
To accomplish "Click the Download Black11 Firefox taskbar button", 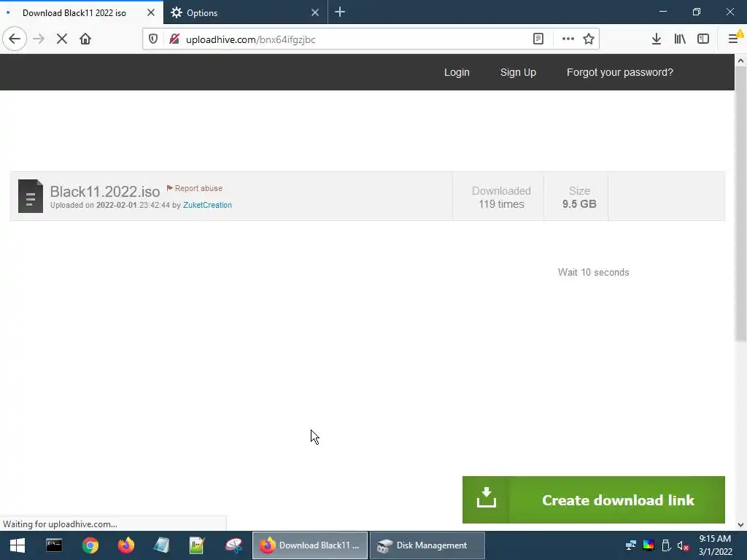I will click(x=309, y=545).
